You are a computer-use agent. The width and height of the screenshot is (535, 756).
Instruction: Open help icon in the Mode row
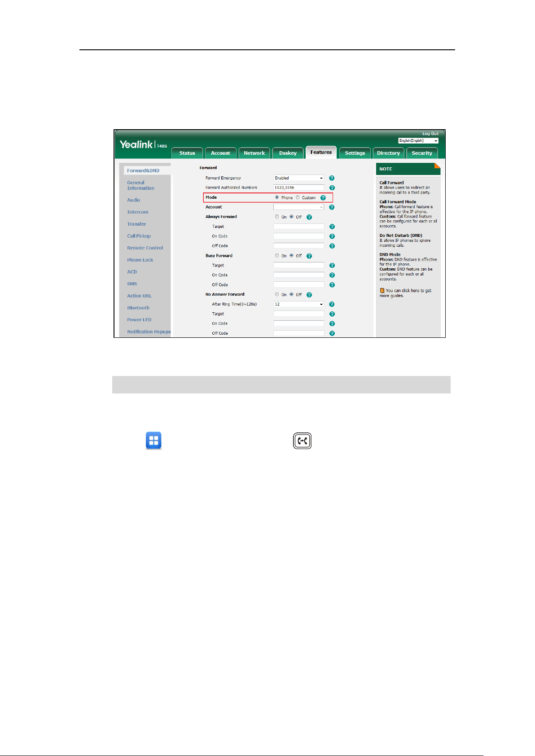[x=323, y=198]
